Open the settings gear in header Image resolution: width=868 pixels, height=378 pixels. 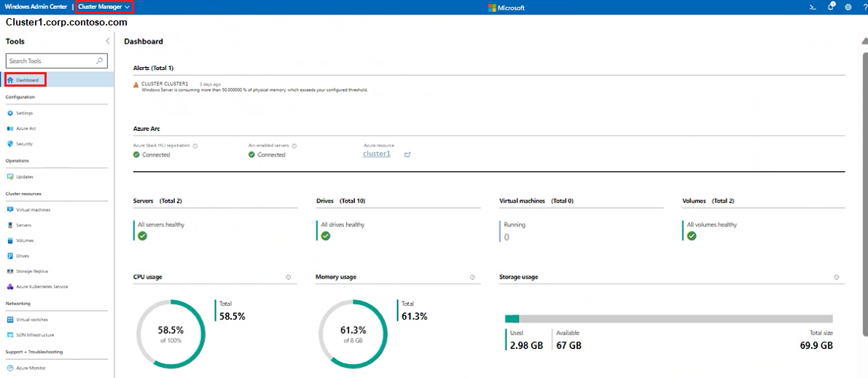point(848,7)
